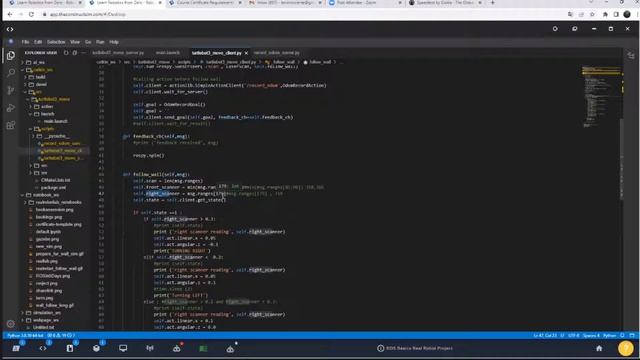Viewport: 640px width, 360px height.
Task: Click the editor vertical scrollbar
Action: coord(622,159)
